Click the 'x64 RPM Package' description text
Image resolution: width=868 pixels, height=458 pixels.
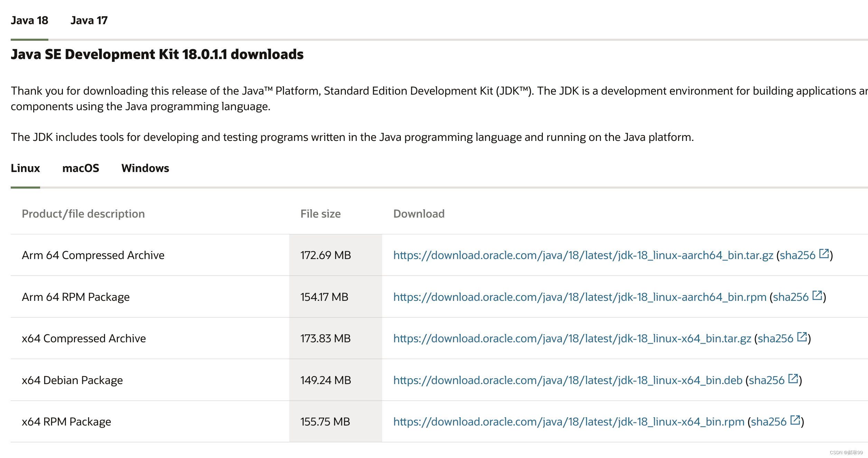pos(66,422)
